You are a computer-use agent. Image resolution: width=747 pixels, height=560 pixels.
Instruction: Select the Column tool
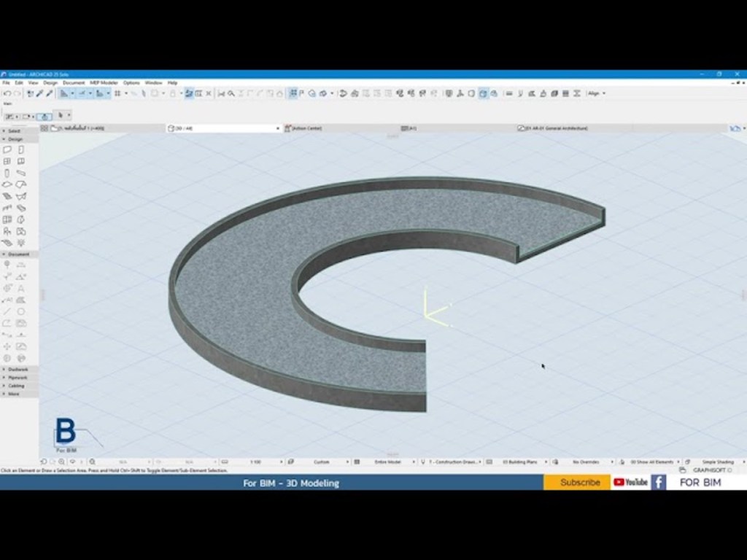point(7,173)
